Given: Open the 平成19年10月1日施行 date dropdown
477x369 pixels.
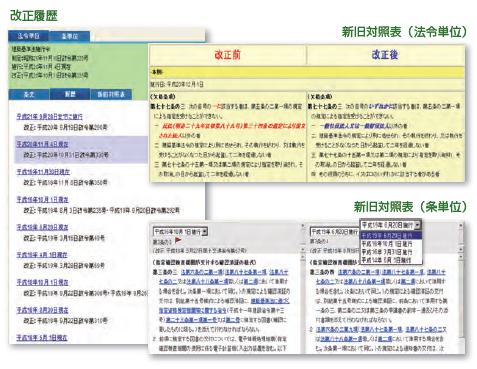Looking at the screenshot, I should click(x=205, y=232).
